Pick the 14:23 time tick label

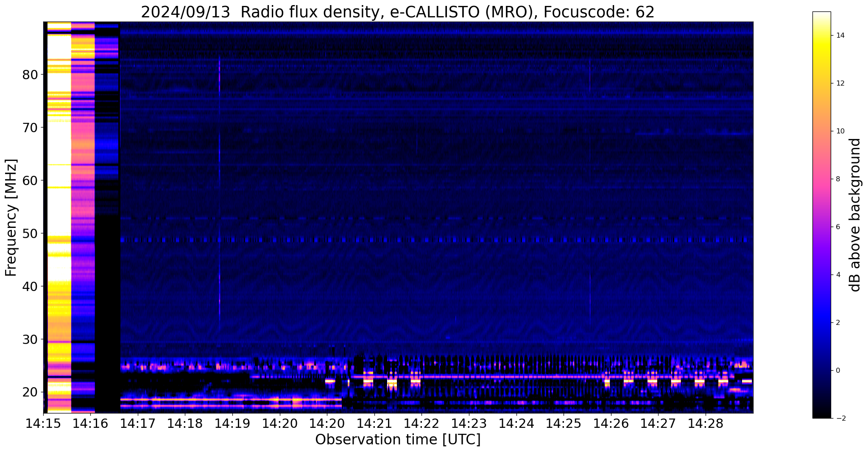pos(469,424)
